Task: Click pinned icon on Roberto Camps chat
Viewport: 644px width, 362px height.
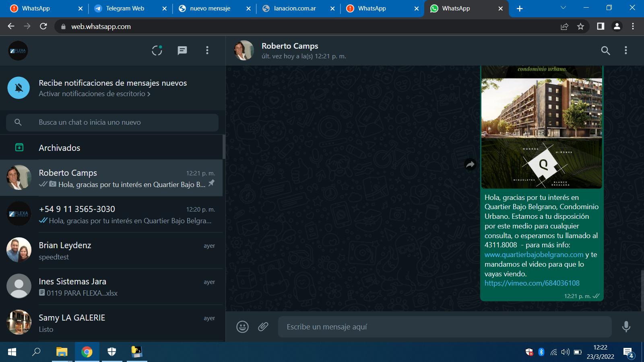Action: point(211,183)
